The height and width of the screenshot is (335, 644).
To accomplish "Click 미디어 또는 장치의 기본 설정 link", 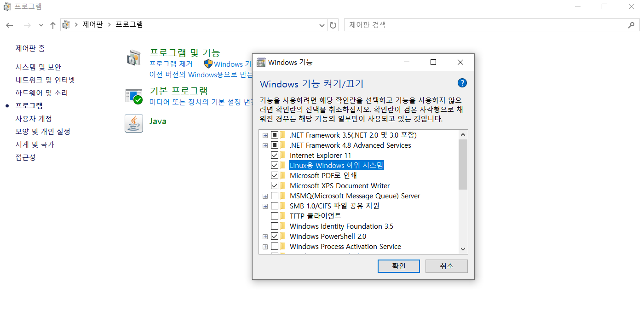I will point(201,102).
